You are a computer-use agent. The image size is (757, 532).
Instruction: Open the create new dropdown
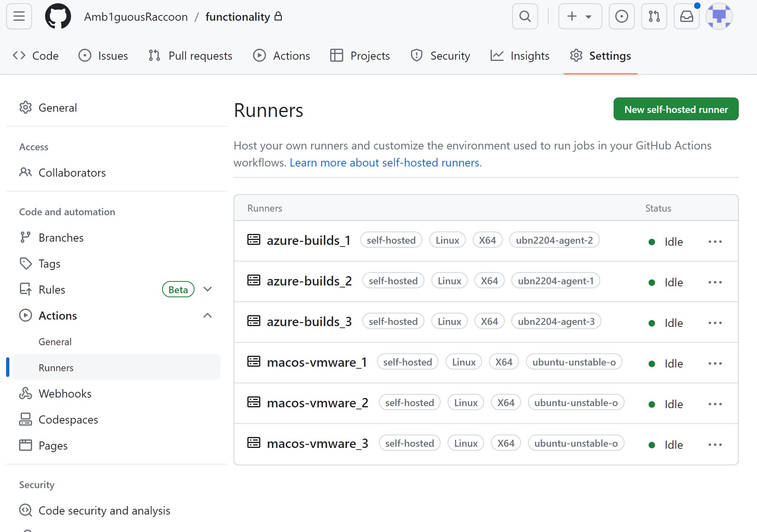coord(580,16)
